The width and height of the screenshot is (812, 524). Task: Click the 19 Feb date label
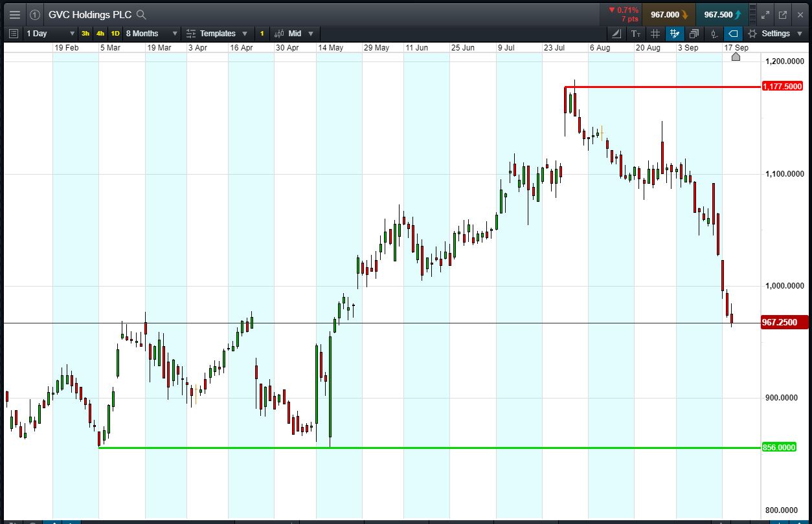coord(67,48)
